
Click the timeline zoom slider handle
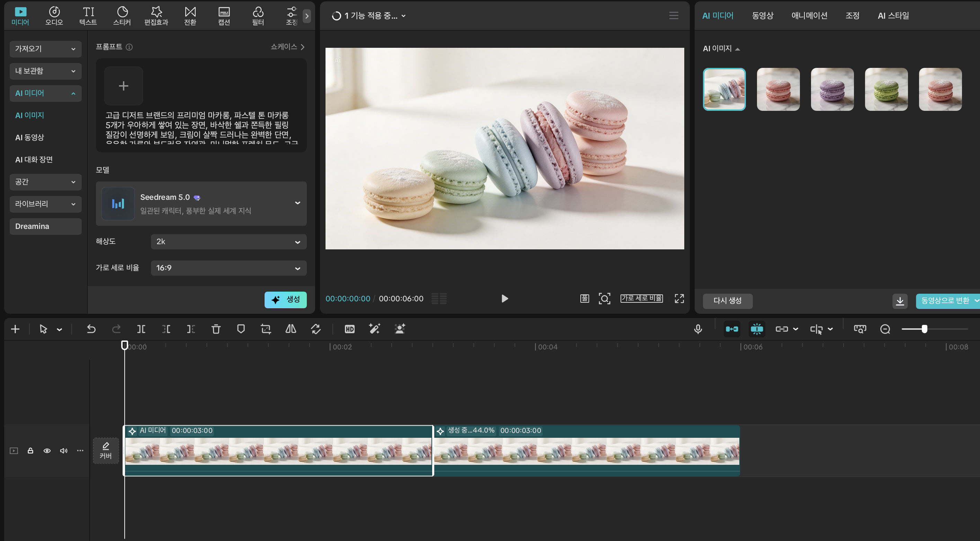pyautogui.click(x=924, y=329)
